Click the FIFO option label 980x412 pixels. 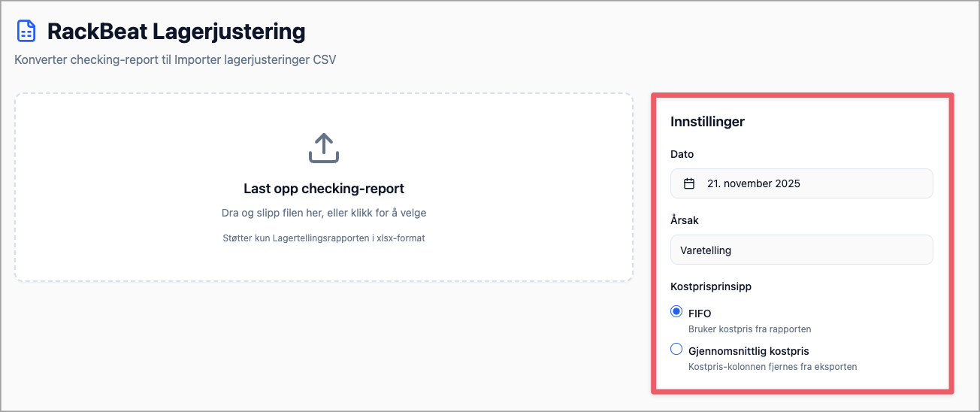[700, 314]
